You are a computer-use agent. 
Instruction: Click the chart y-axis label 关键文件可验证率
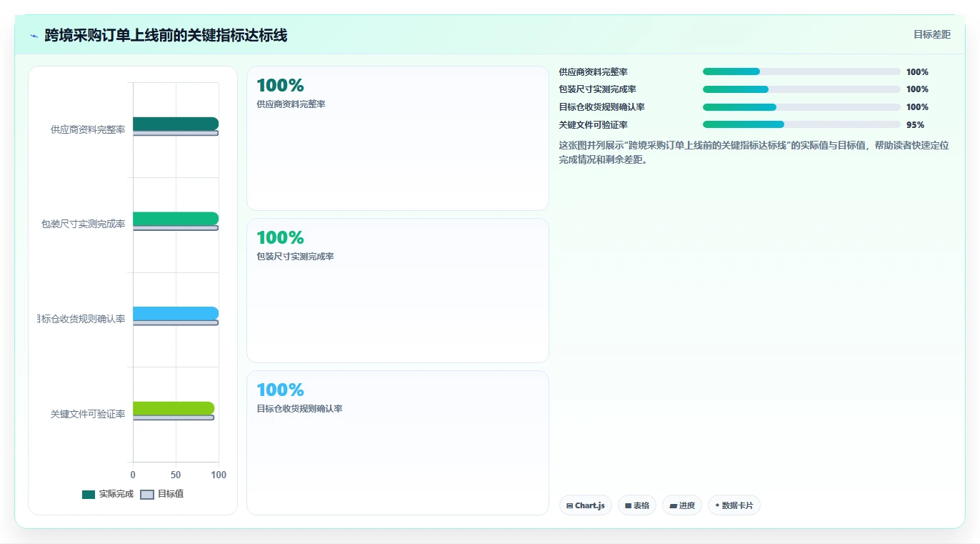pyautogui.click(x=88, y=414)
